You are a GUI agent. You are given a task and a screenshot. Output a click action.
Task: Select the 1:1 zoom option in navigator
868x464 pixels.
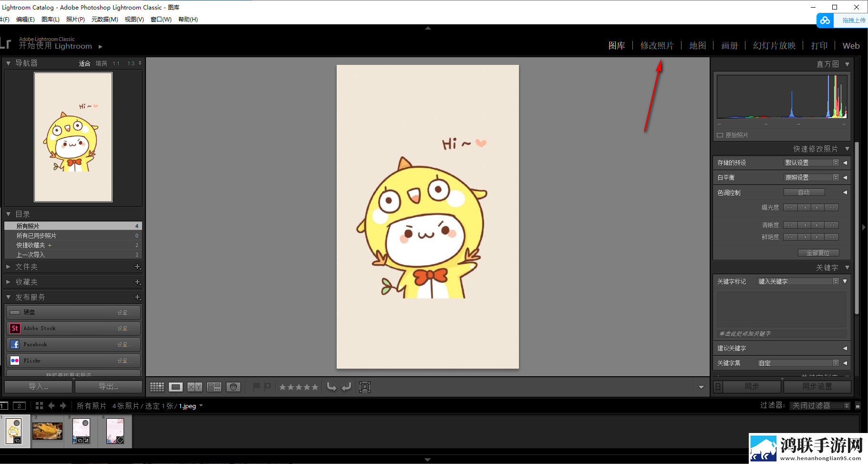pos(116,63)
